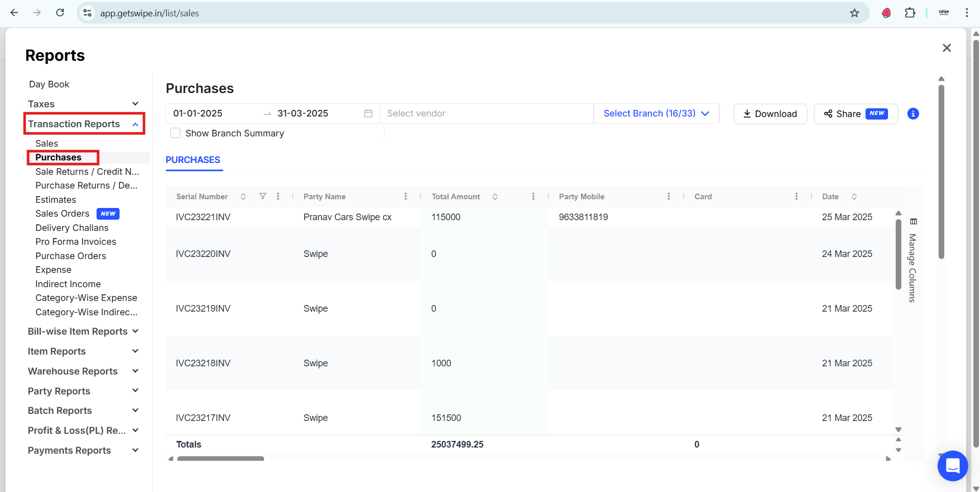
Task: Expand Payments Reports section
Action: point(83,450)
